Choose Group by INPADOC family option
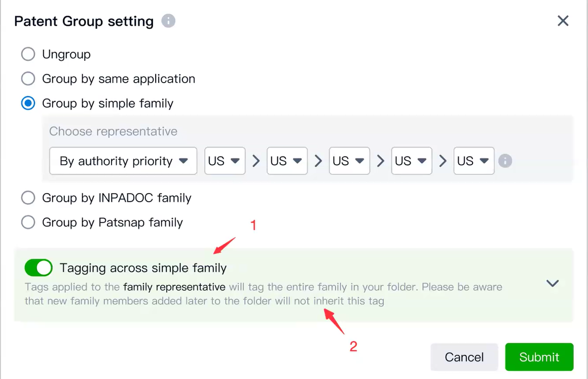Viewport: 588px width, 379px height. click(28, 198)
